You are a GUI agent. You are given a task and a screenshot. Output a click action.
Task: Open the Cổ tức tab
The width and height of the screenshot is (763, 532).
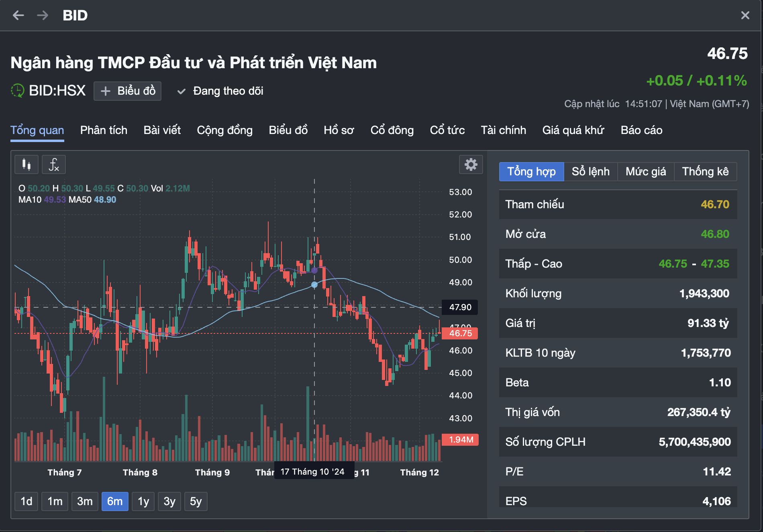pos(447,130)
